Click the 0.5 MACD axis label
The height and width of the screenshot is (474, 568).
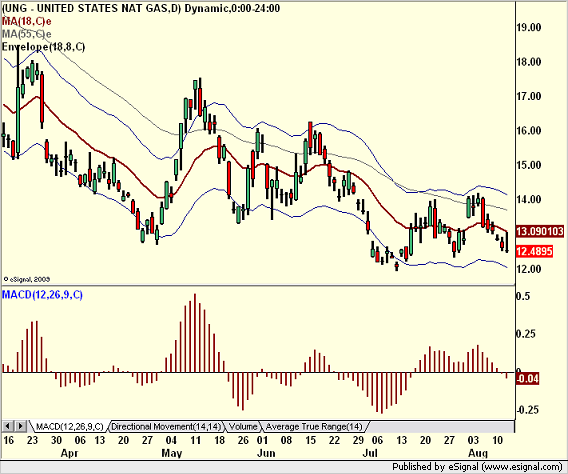[523, 296]
